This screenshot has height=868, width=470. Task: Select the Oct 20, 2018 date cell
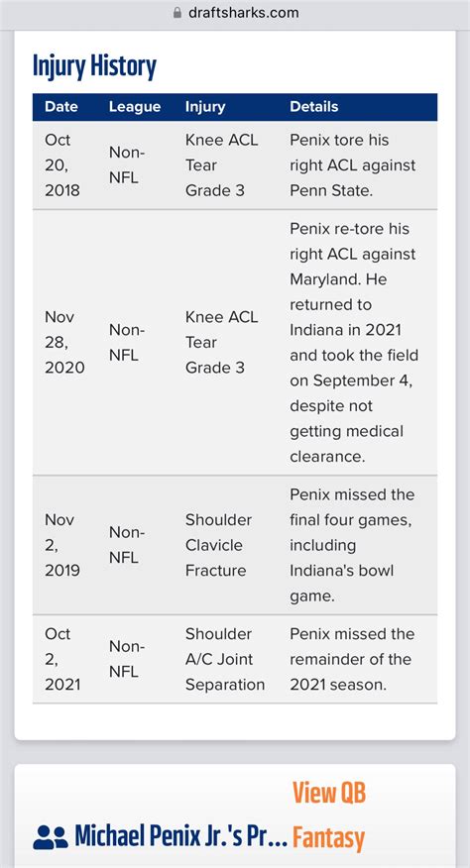(62, 164)
